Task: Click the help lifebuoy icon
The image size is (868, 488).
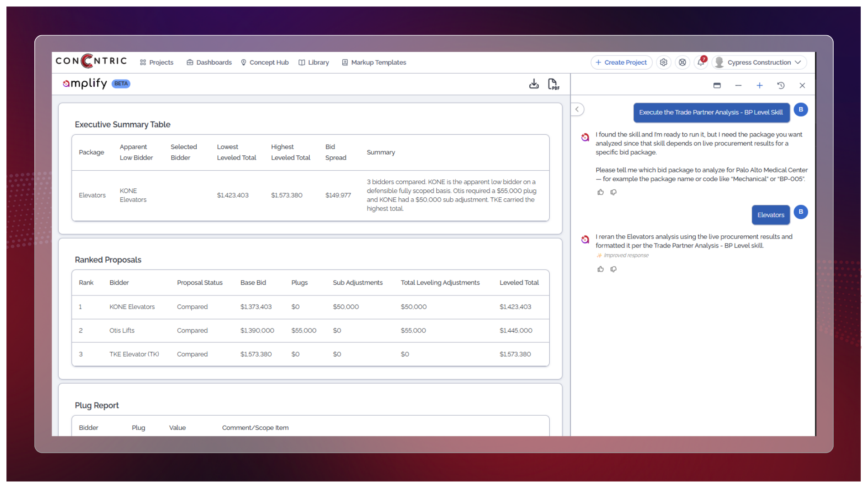Action: 683,62
